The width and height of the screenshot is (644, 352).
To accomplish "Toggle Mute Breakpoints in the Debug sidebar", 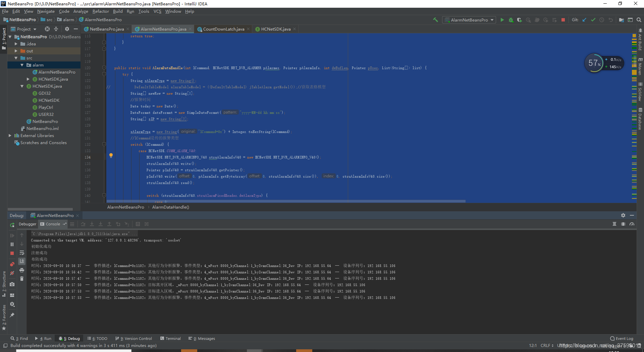I will (x=12, y=273).
